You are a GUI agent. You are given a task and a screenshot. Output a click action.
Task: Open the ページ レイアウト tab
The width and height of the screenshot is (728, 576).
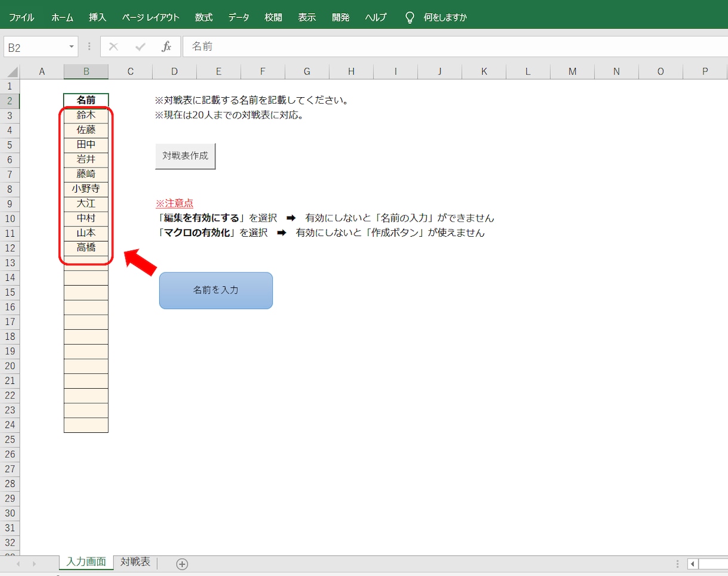(x=151, y=17)
